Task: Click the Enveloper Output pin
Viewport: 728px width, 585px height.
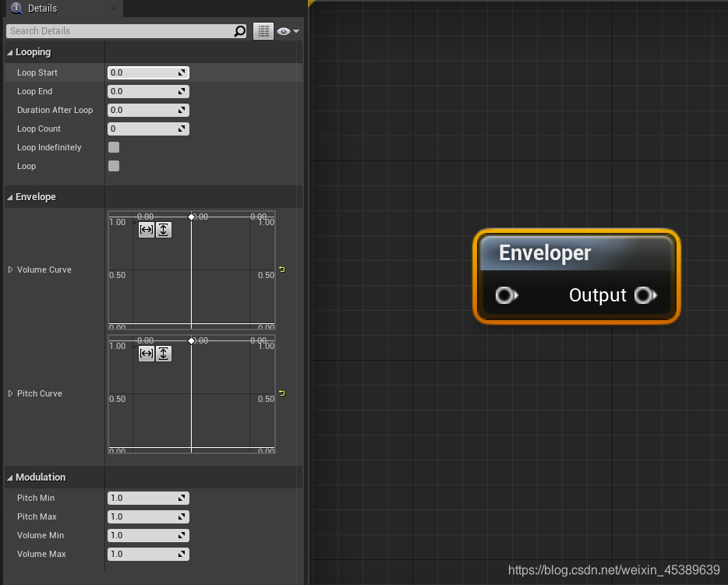Action: (x=645, y=295)
